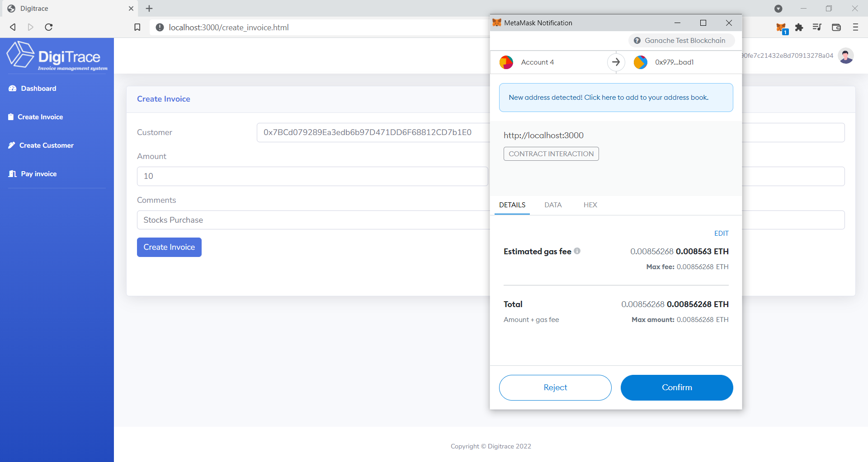This screenshot has width=868, height=462.
Task: Open the browser hamburger menu
Action: point(855,27)
